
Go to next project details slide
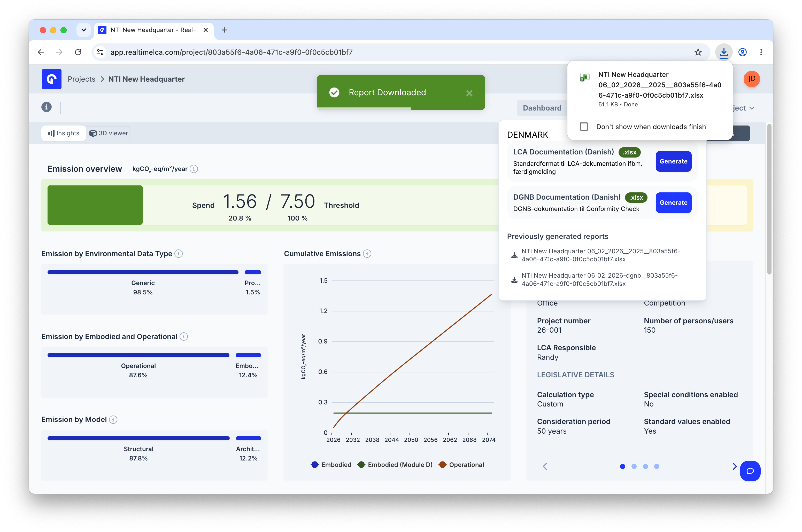[735, 466]
